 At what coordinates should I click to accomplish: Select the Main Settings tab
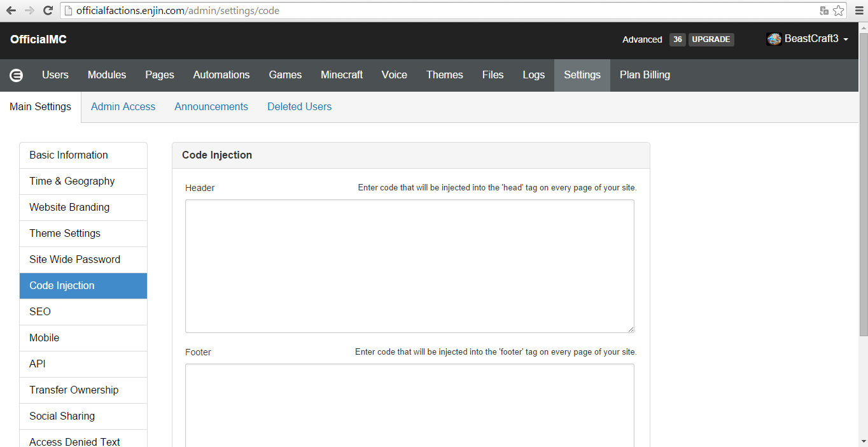41,107
